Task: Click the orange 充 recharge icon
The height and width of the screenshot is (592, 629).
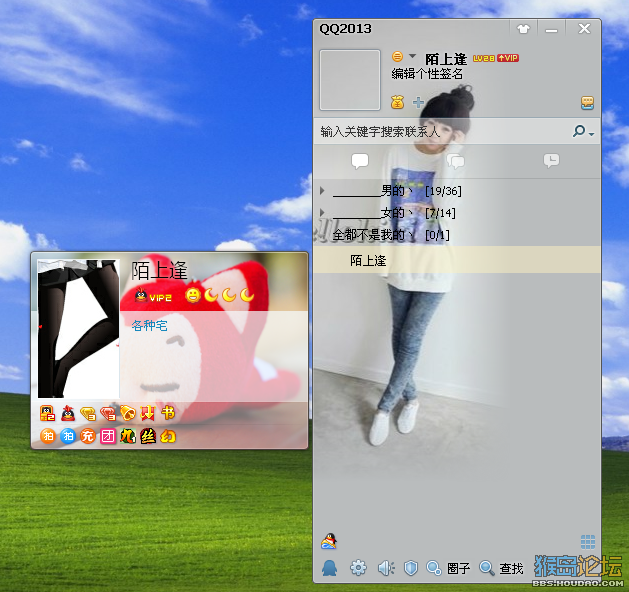Action: pos(87,436)
